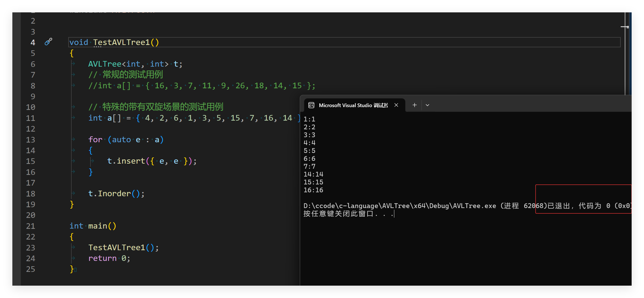Click the console icon in the debug console tab
Screen dimensions: 644x298
pos(311,105)
